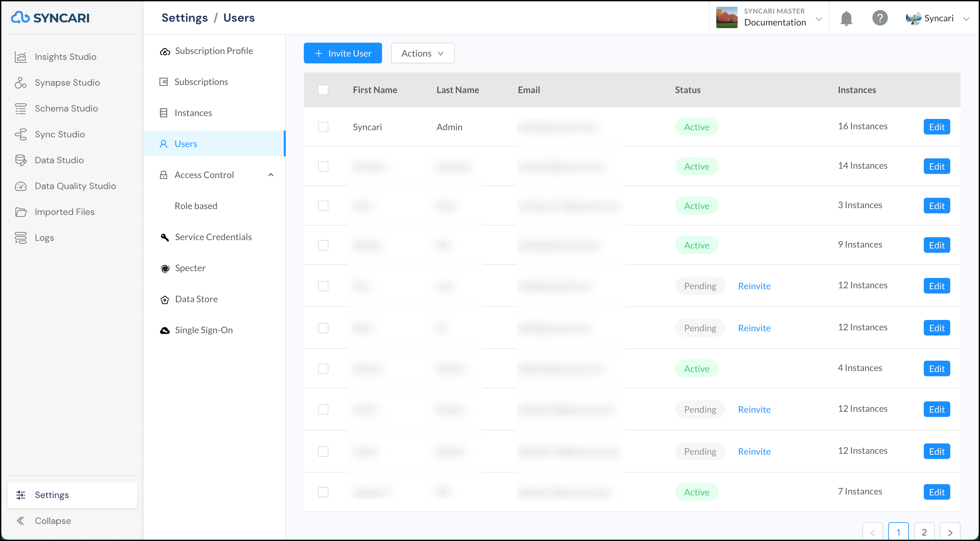Edit the user with 4 Instances
This screenshot has height=541, width=980.
pos(937,368)
